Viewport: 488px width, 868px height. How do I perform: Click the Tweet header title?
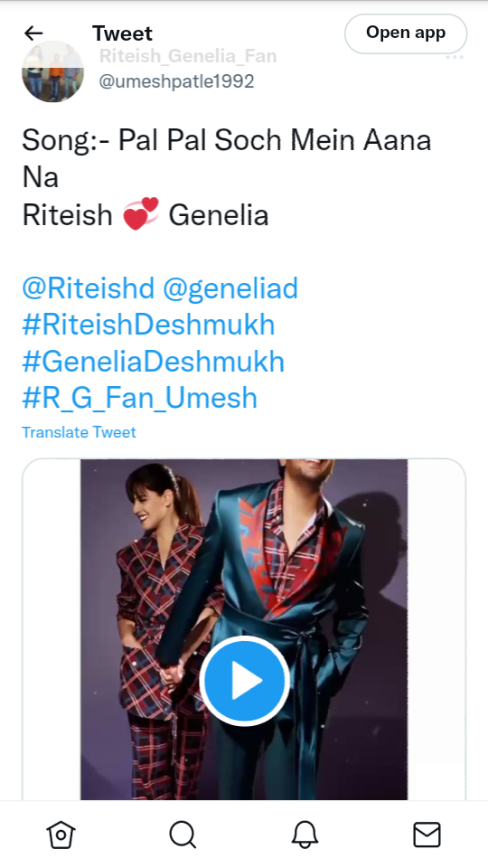click(x=122, y=33)
